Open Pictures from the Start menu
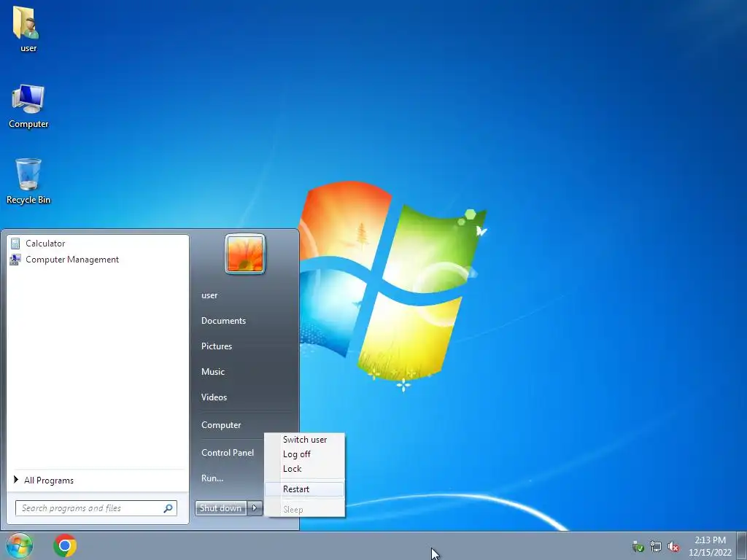747x560 pixels. point(216,346)
